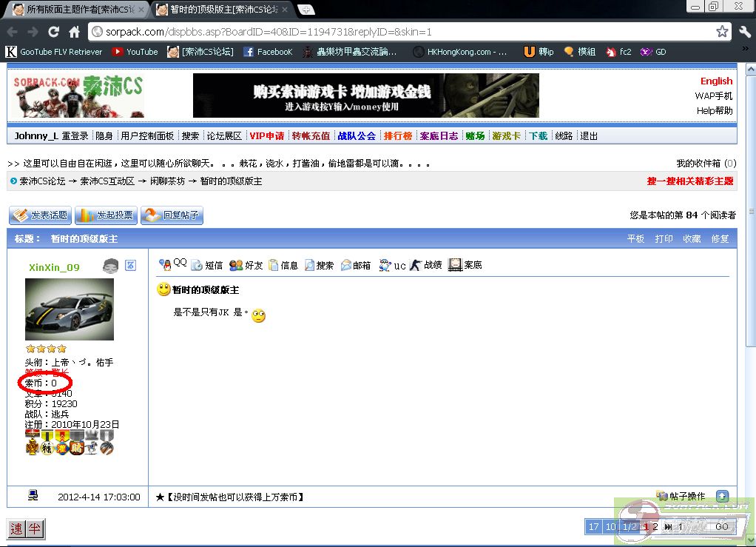Screen dimensions: 756x547
Task: Add user as friend with 好友 icon
Action: 246,265
